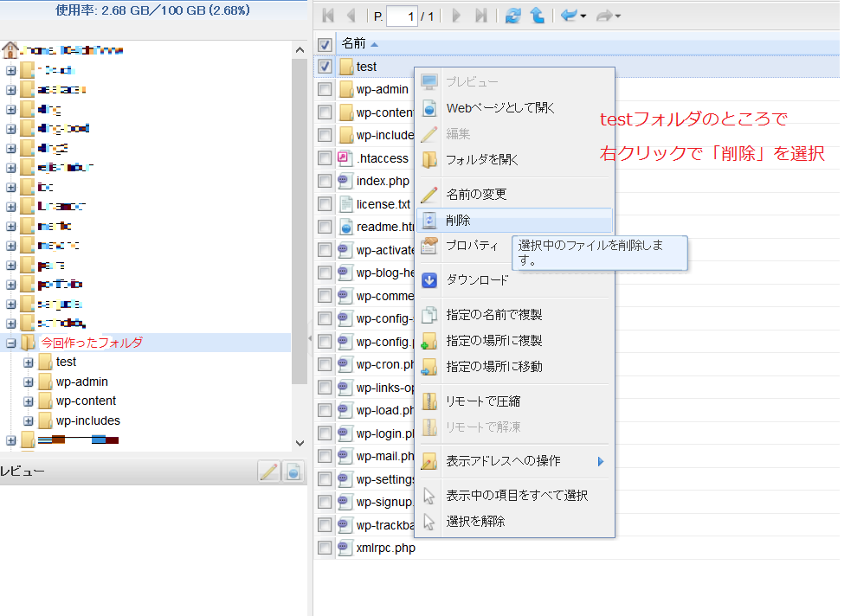Click the リモートで圧縮 compress icon

[x=429, y=401]
